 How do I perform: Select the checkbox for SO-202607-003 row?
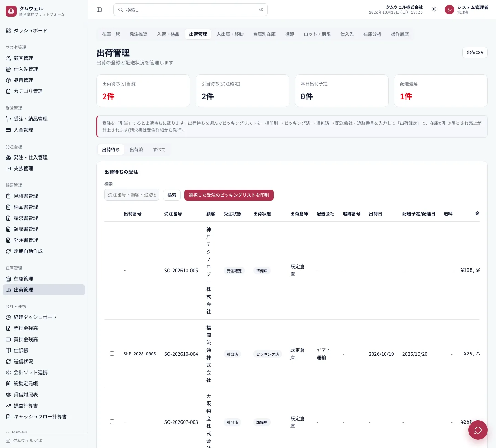pos(112,422)
